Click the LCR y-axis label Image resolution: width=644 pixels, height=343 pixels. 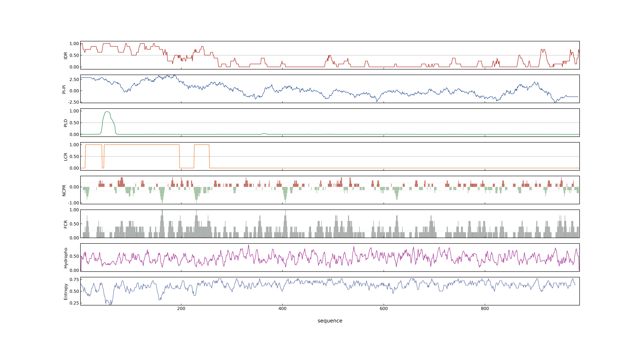[66, 157]
